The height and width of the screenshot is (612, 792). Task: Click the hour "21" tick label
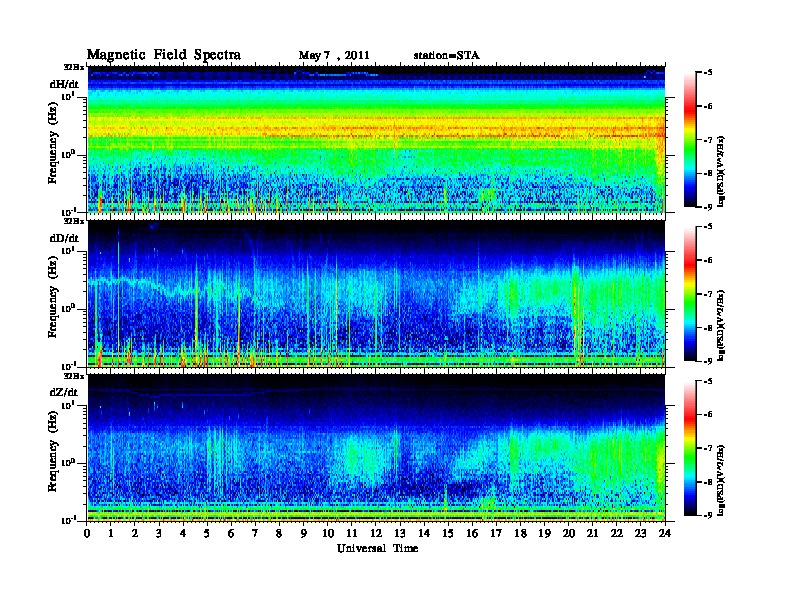tap(592, 533)
